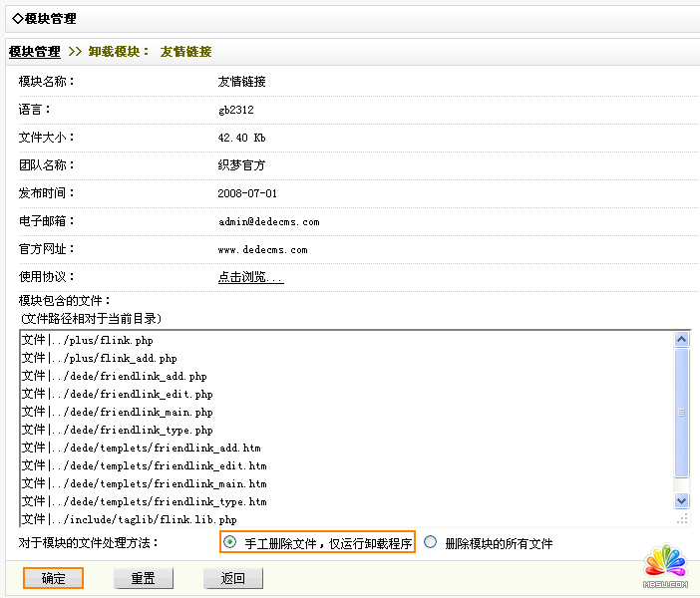Click the resize grip of the file list
The height and width of the screenshot is (598, 700).
click(x=682, y=518)
